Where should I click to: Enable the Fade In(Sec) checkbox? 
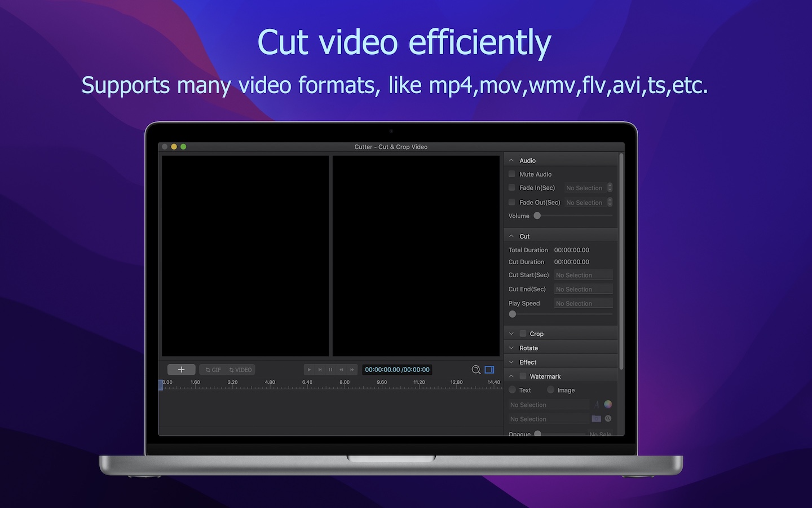(x=512, y=188)
